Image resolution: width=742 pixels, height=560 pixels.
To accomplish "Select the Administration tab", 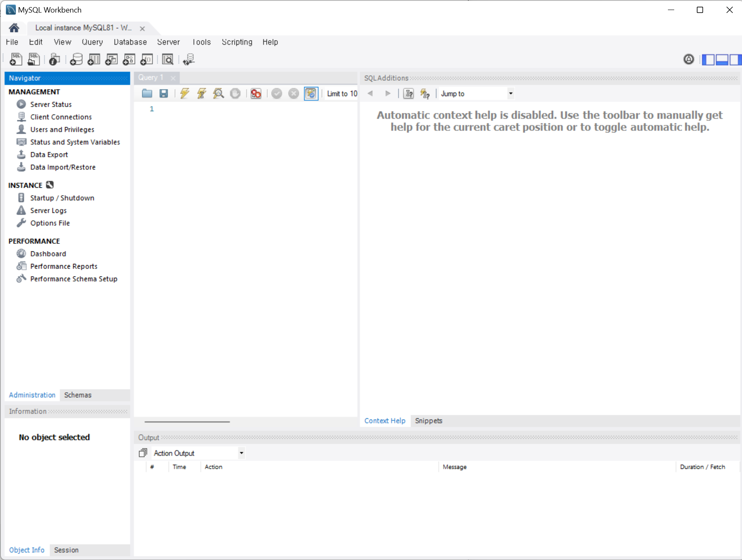I will 32,395.
